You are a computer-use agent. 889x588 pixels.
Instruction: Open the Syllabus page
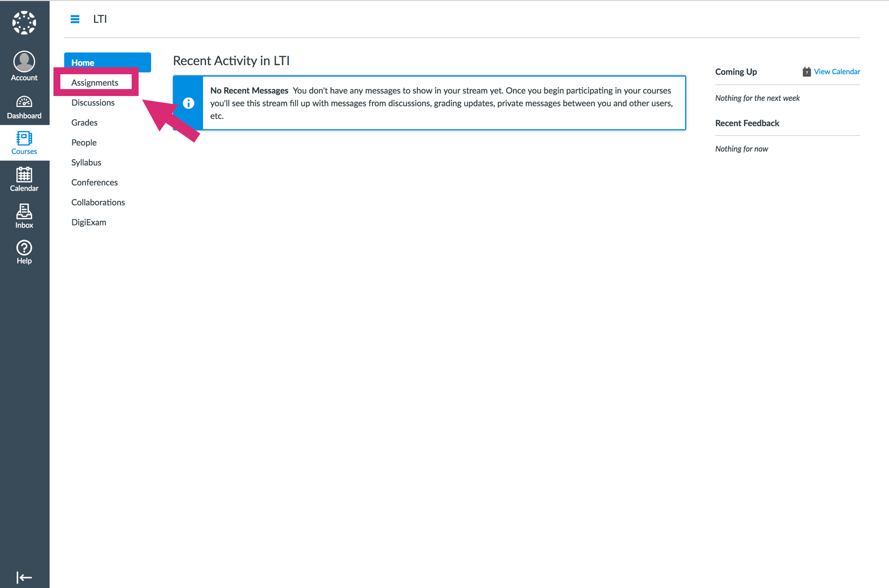(86, 162)
